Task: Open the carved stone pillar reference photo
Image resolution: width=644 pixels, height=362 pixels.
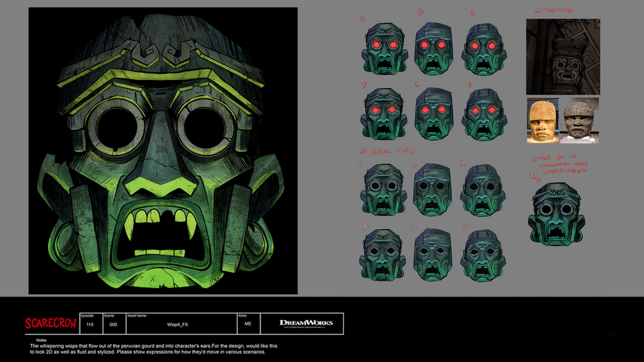Action: point(562,57)
